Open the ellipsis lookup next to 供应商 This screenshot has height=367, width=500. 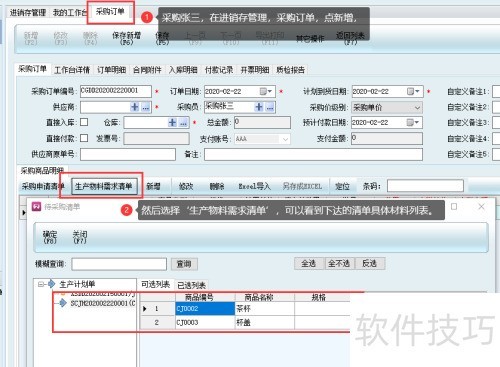(146, 107)
